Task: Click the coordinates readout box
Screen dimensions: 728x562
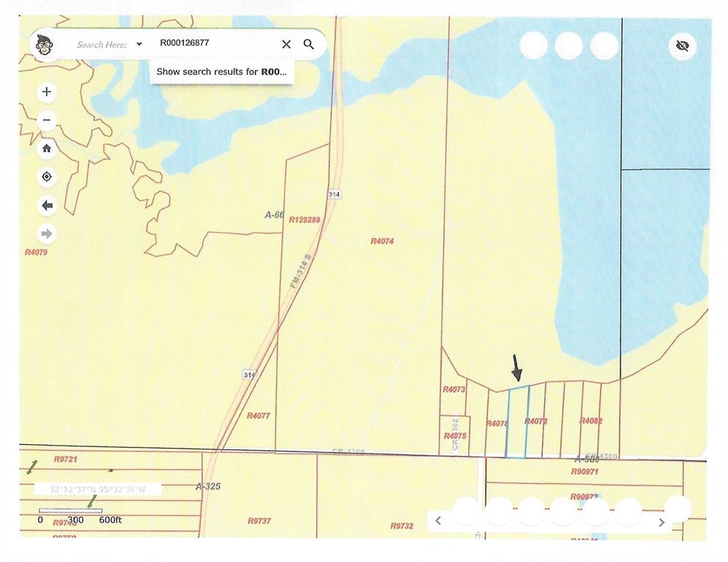Action: point(97,489)
